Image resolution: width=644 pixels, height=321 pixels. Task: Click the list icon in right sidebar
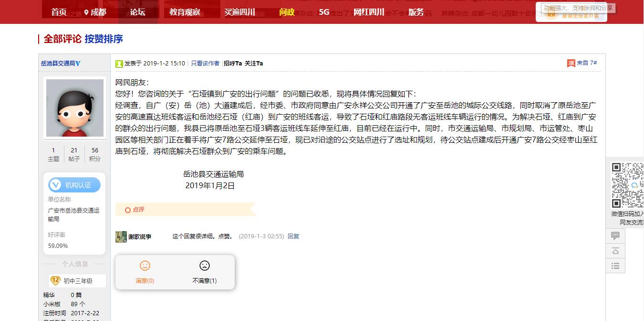(x=615, y=266)
